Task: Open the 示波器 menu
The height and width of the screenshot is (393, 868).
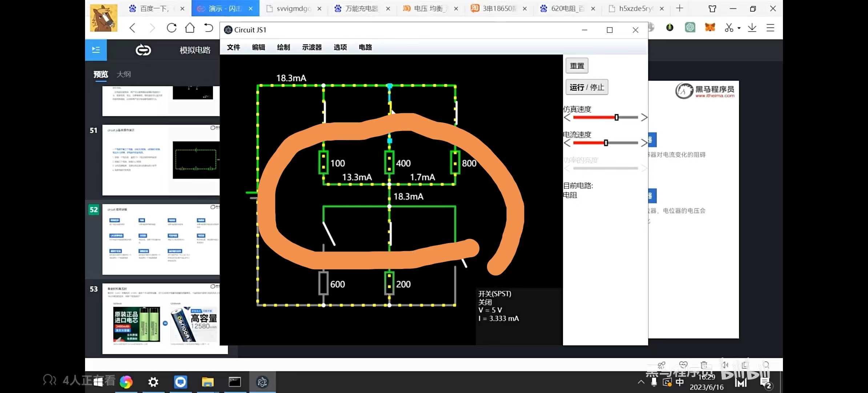Action: tap(312, 47)
